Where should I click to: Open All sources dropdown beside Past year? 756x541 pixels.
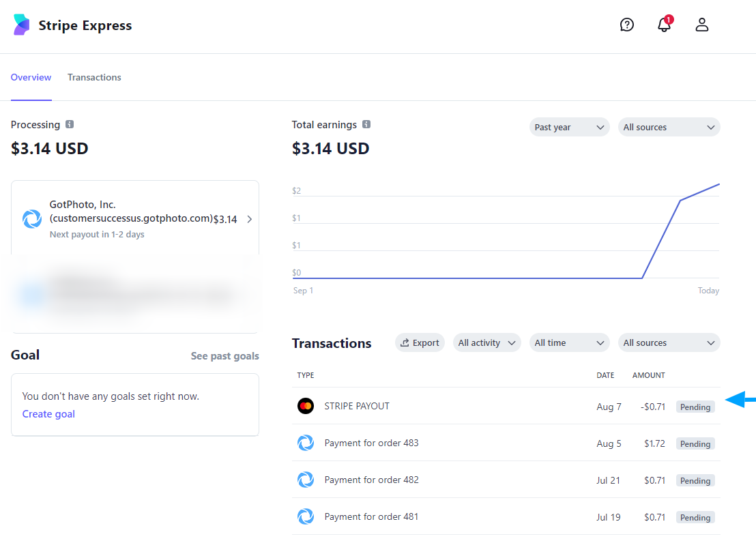669,128
